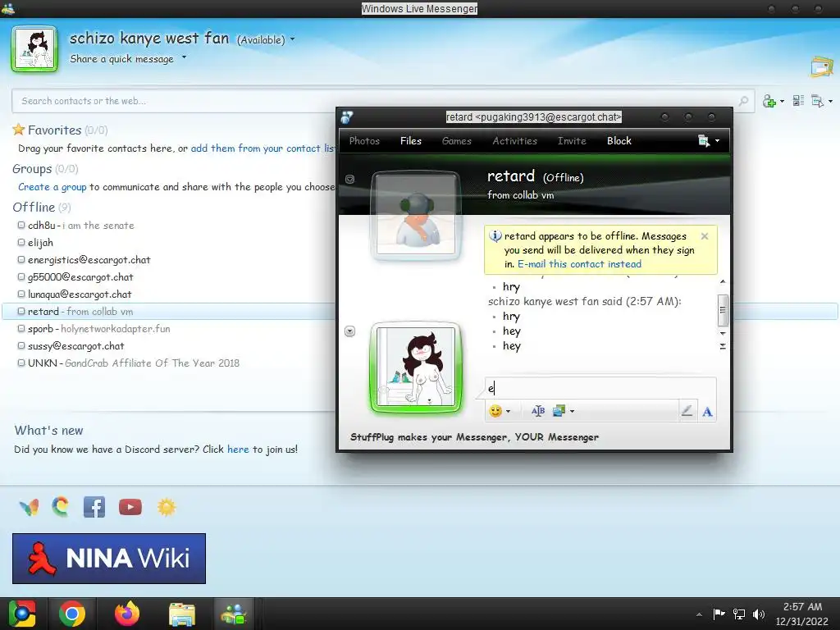Click Invite in chat toolbar
Viewport: 840px width, 630px height.
coord(572,141)
